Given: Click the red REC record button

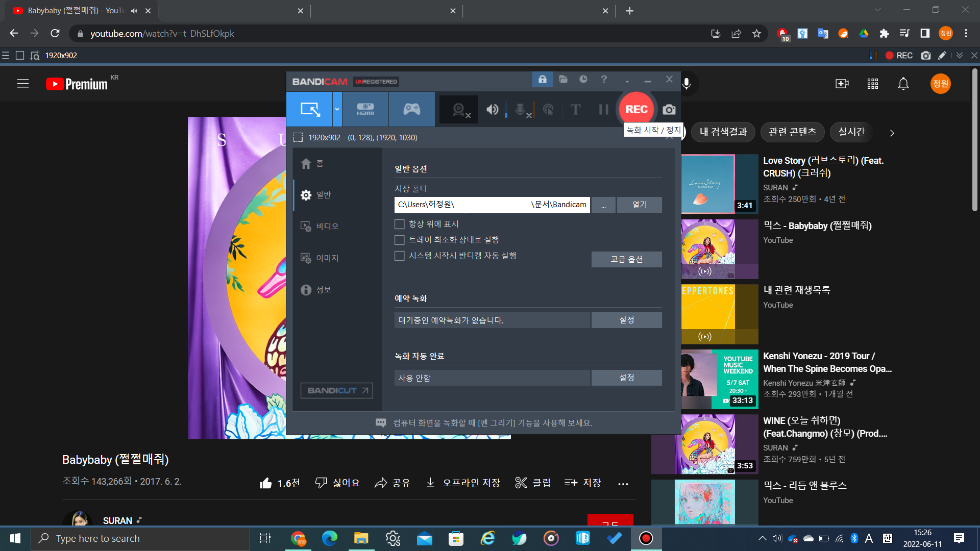Looking at the screenshot, I should (636, 109).
